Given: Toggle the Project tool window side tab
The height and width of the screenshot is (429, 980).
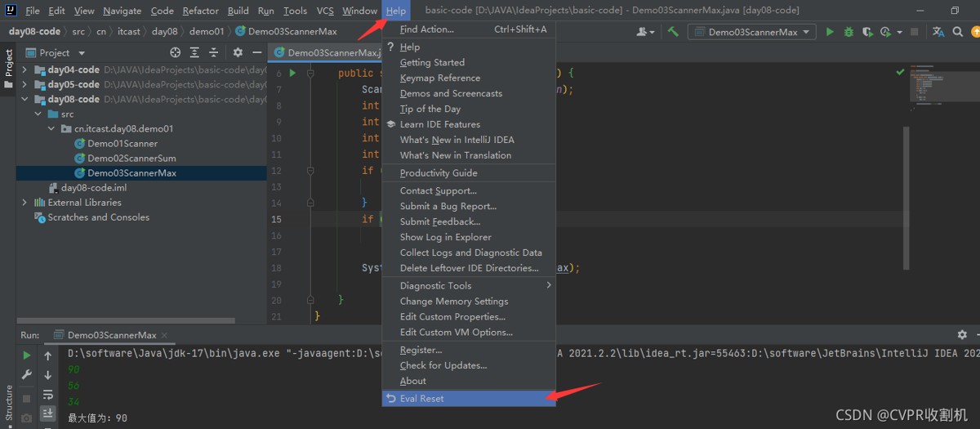Looking at the screenshot, I should coord(8,69).
